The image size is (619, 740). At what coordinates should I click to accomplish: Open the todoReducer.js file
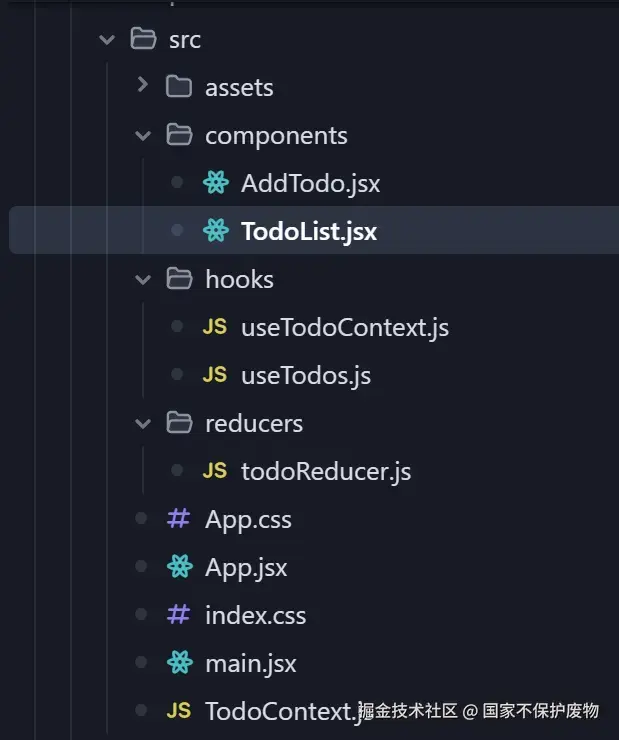pyautogui.click(x=325, y=471)
